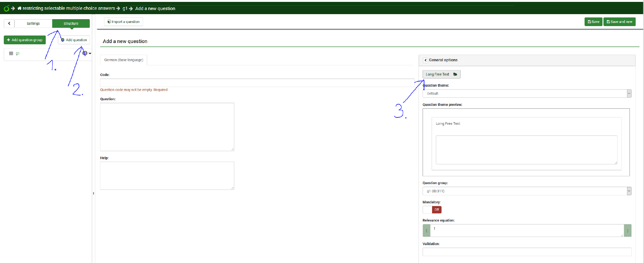Switch to the Settings tab
This screenshot has height=263, width=644.
[33, 24]
